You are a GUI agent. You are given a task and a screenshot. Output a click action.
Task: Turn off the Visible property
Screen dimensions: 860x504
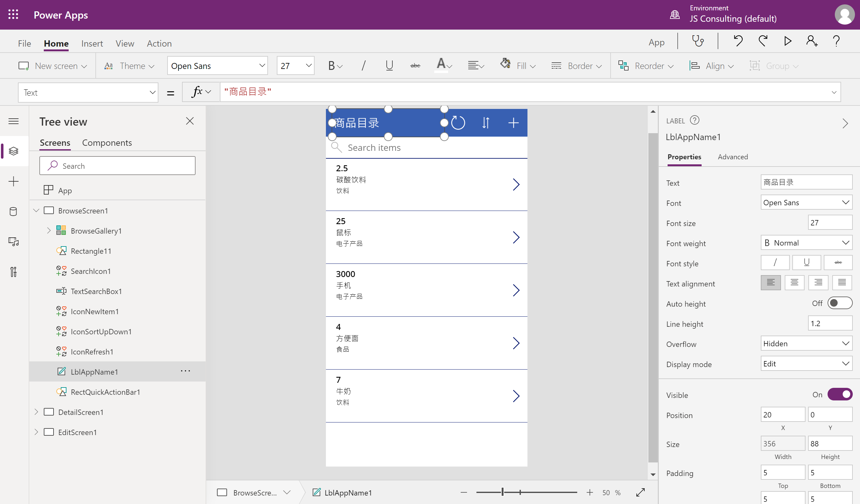click(x=840, y=394)
